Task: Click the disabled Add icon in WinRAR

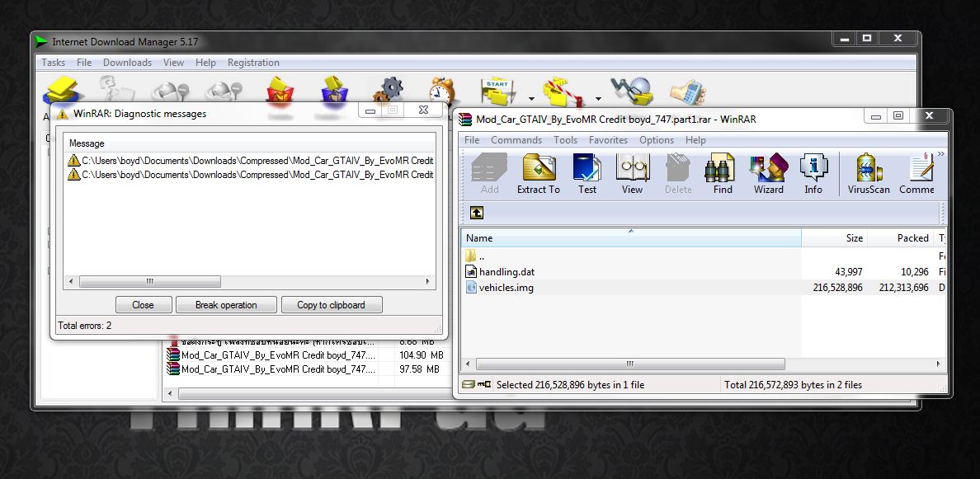Action: [489, 174]
